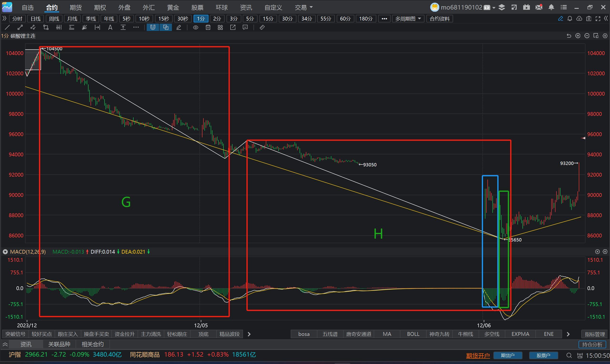
Task: Click the text annotation tool (A)
Action: click(110, 27)
